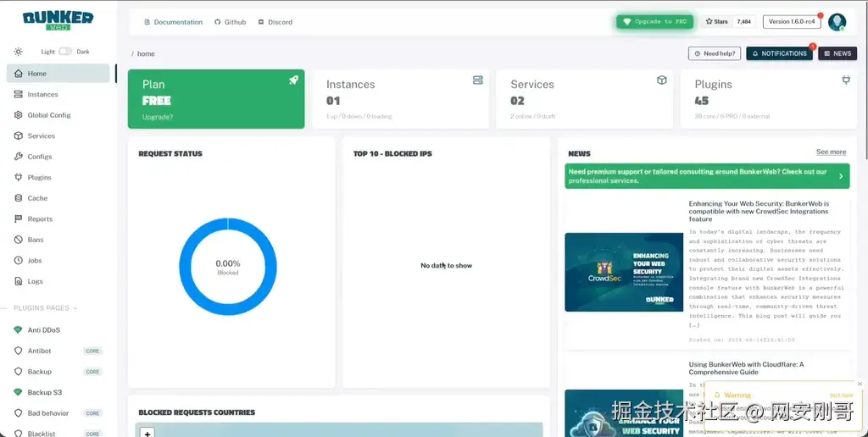Click the Antibot CORE badge
Screen dimensions: 868x437
[92, 351]
